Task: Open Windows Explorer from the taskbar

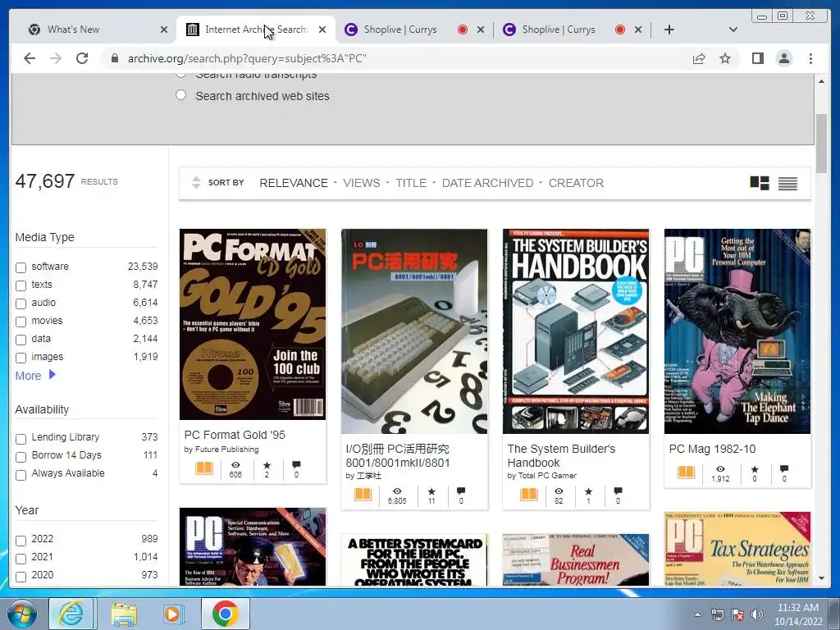Action: (124, 614)
